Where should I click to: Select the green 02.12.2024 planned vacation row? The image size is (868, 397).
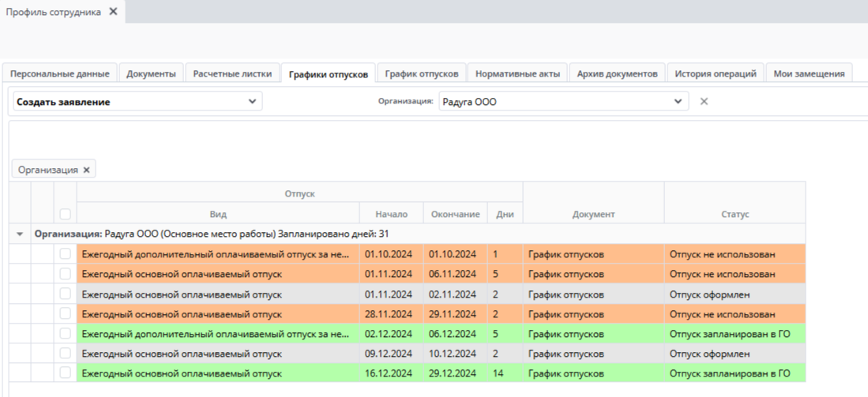coord(441,334)
